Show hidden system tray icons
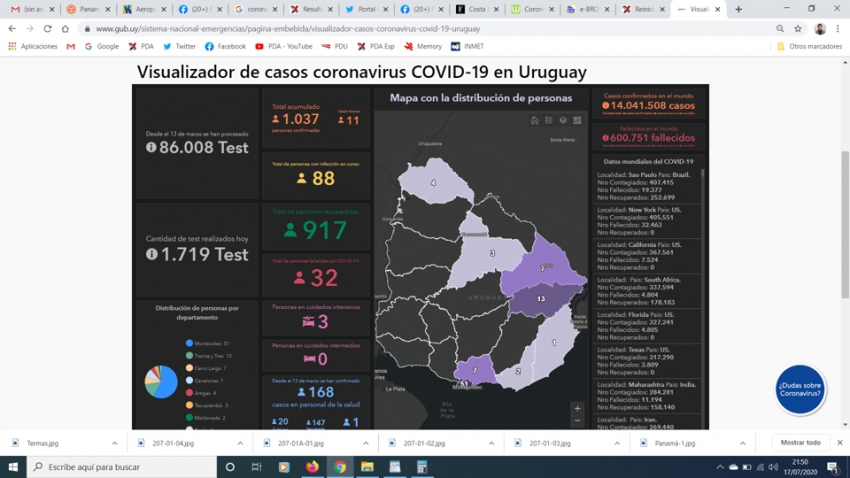 pyautogui.click(x=719, y=467)
